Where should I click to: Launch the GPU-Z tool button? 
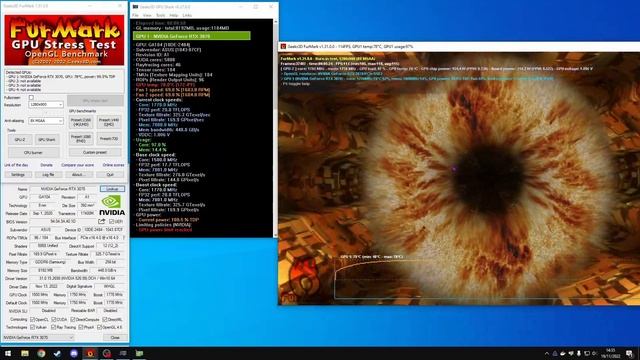20,140
